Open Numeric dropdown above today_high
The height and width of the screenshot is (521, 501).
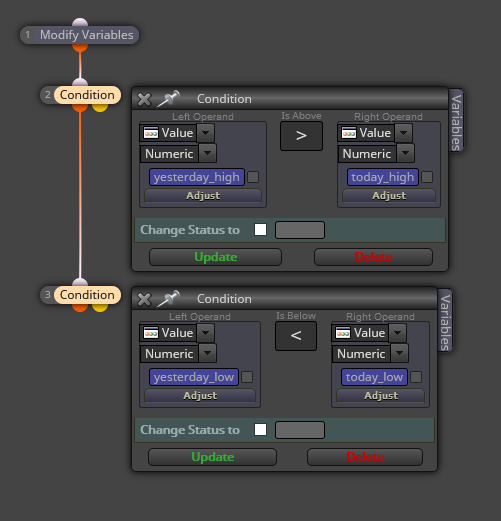tap(405, 153)
